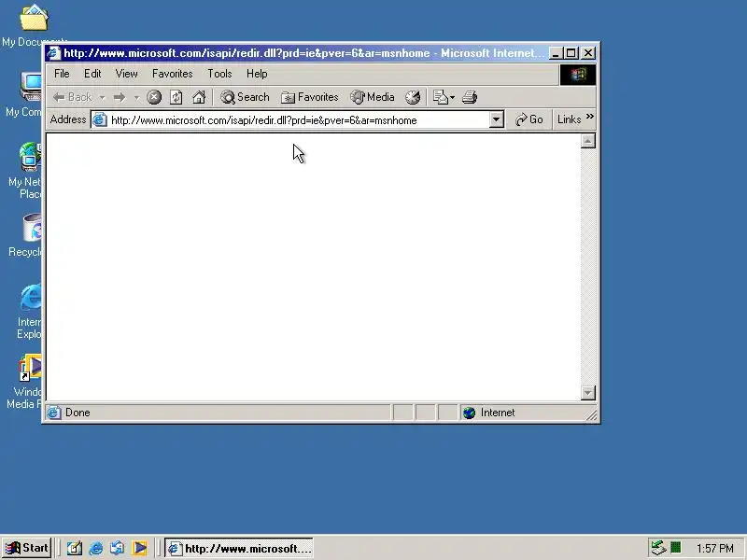Image resolution: width=747 pixels, height=560 pixels.
Task: Open the View menu
Action: pyautogui.click(x=126, y=74)
